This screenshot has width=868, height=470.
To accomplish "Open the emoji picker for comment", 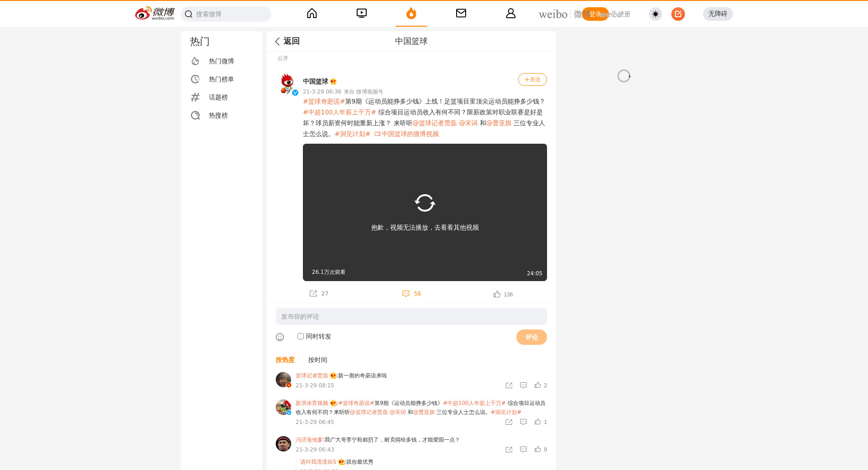I will pyautogui.click(x=280, y=337).
